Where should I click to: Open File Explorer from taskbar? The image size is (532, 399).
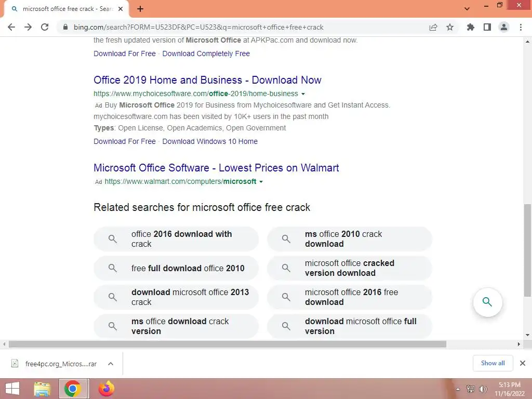43,389
